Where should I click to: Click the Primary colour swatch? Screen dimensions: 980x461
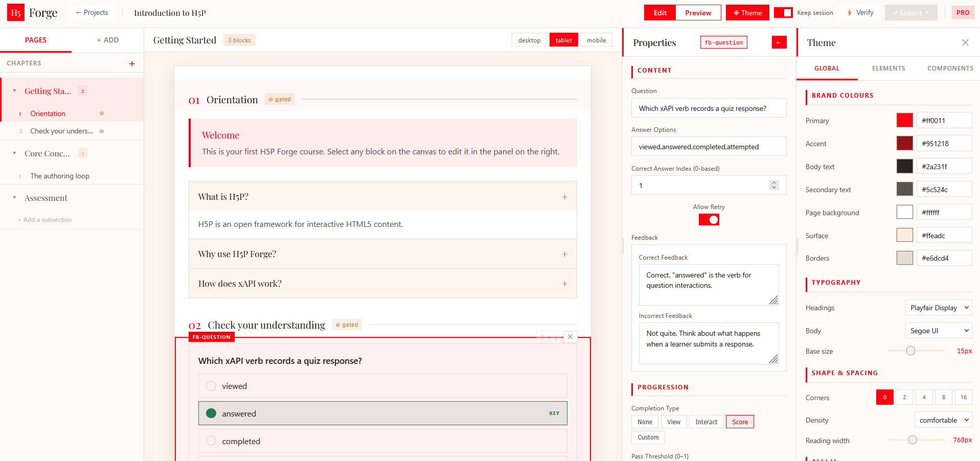905,121
